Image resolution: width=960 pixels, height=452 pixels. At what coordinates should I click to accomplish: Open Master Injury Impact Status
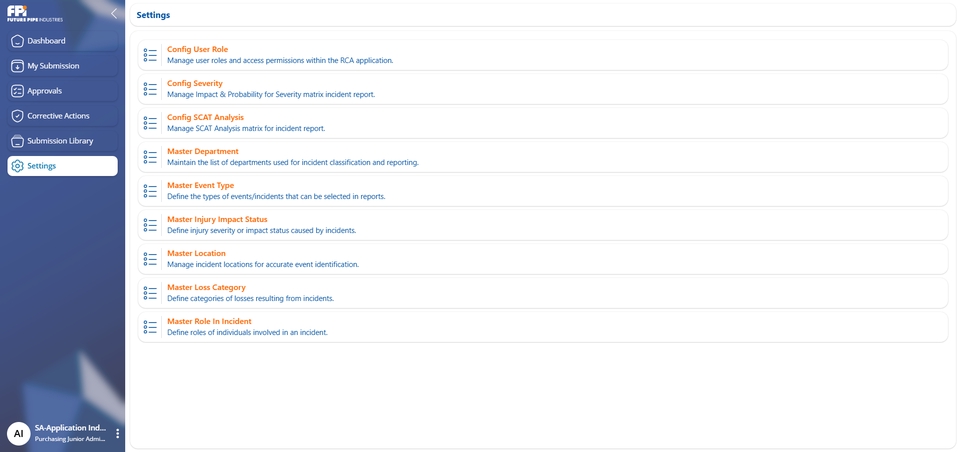217,220
